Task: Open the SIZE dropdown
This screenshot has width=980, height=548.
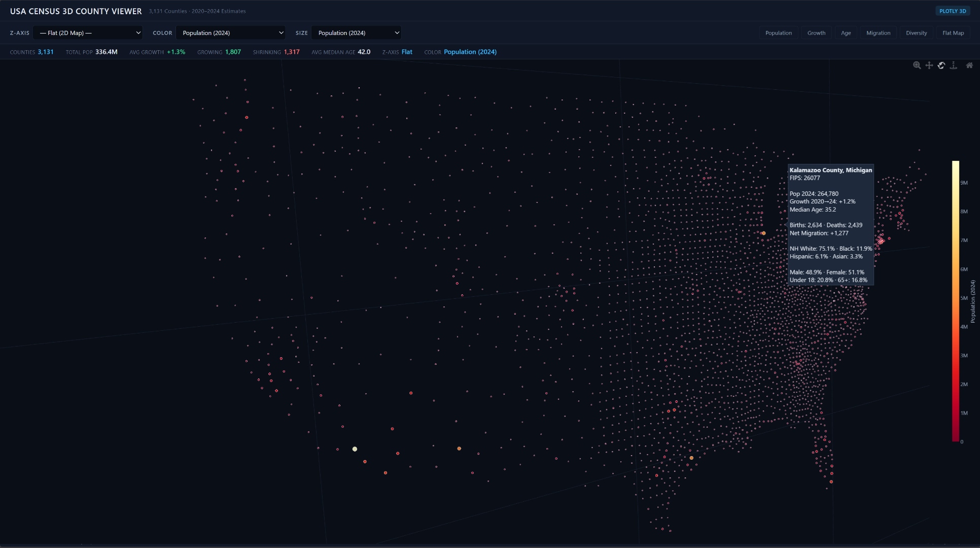Action: [x=357, y=32]
